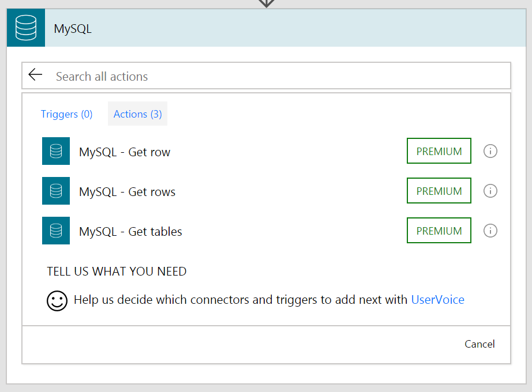This screenshot has width=532, height=392.
Task: Switch to the Actions (3) tab
Action: click(137, 114)
